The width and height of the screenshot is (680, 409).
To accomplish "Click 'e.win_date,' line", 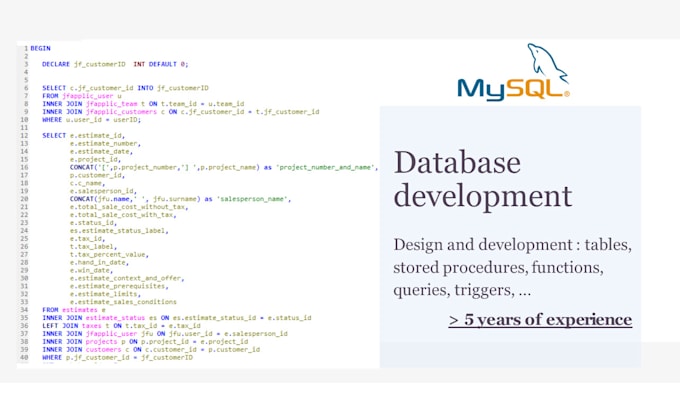I will [92, 270].
